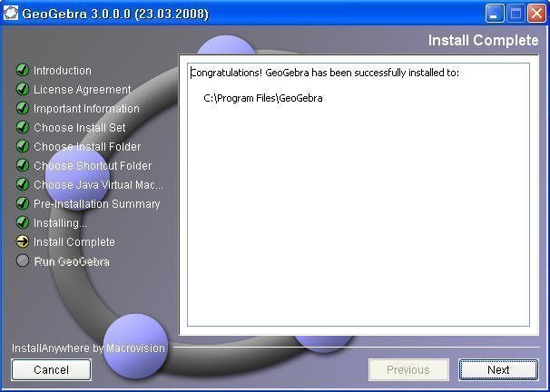Screen dimensions: 550x392
Task: Click the green checkmark beside Choose Java Virtual Mac...
Action: tap(23, 184)
